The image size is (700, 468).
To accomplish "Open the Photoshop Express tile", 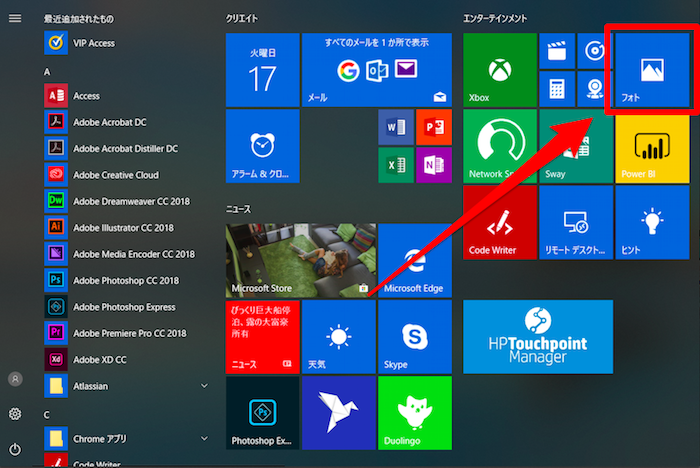I will [x=262, y=413].
